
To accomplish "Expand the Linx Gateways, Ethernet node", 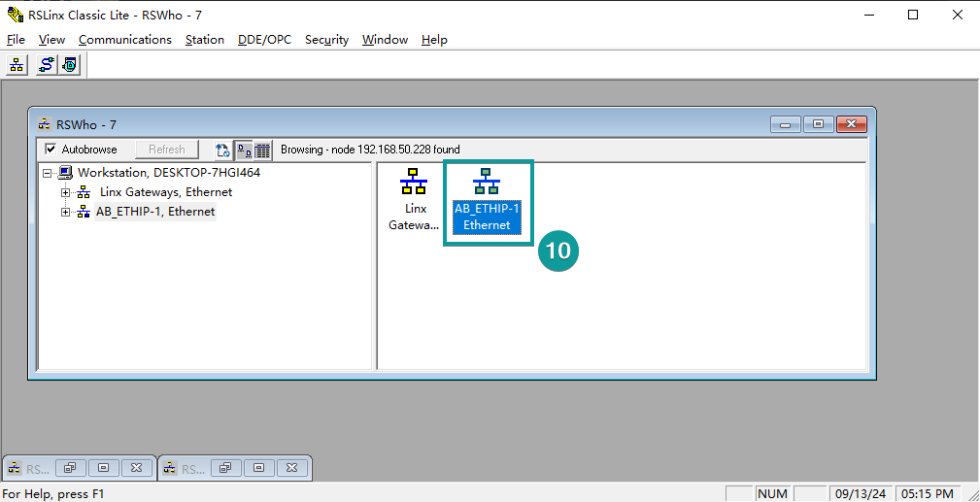I will point(66,192).
